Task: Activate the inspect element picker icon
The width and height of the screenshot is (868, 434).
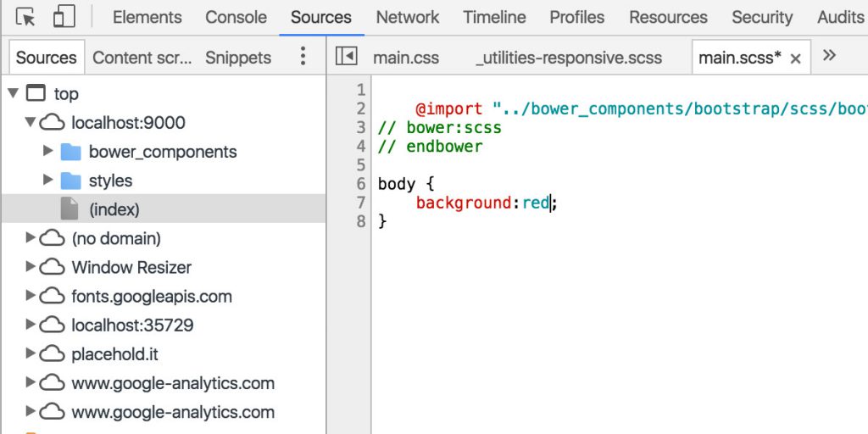Action: pos(25,17)
